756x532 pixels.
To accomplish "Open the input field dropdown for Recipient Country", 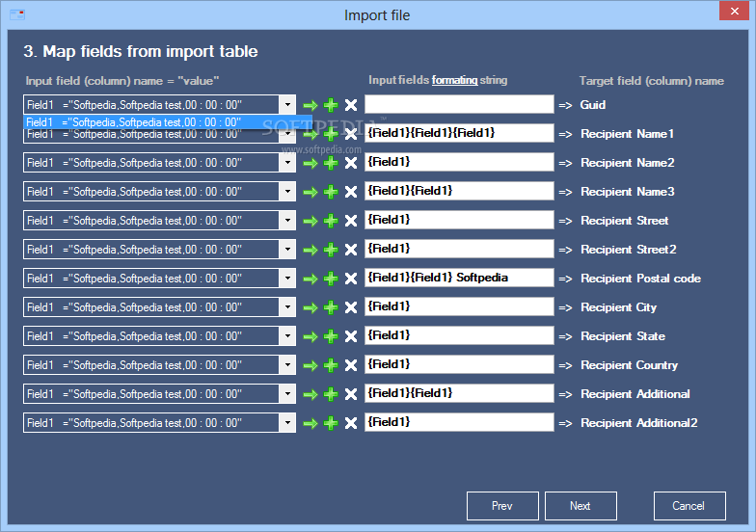I will point(287,364).
